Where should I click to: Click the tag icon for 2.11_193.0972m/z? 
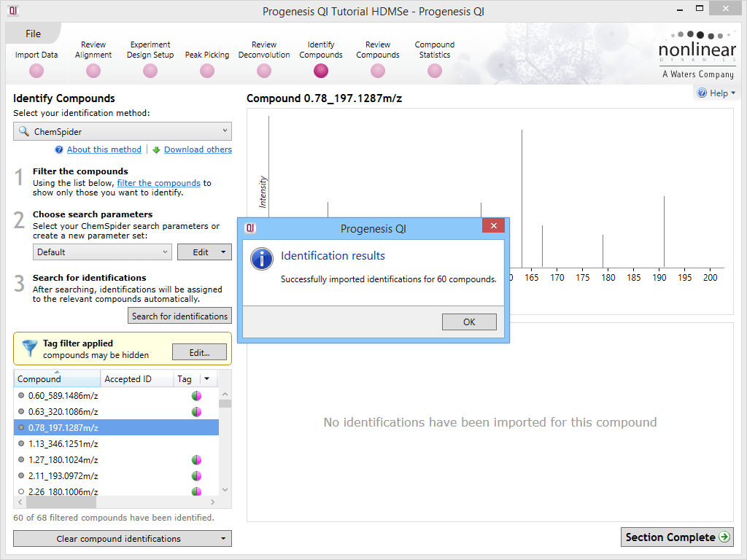[196, 475]
